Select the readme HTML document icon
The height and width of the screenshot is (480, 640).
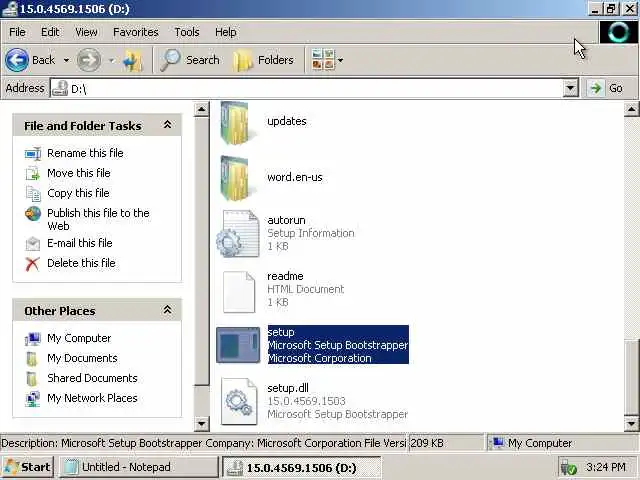[x=239, y=292]
